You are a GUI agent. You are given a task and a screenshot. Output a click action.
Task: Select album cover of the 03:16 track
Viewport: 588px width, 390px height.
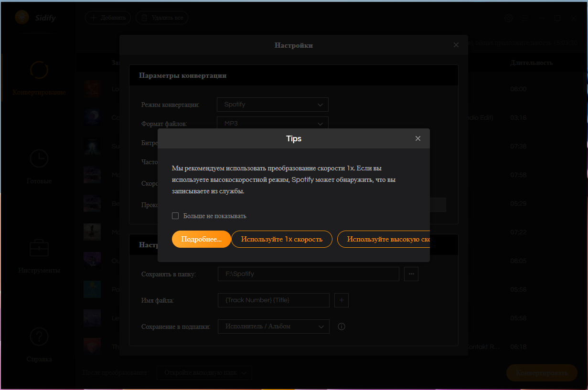click(x=92, y=117)
